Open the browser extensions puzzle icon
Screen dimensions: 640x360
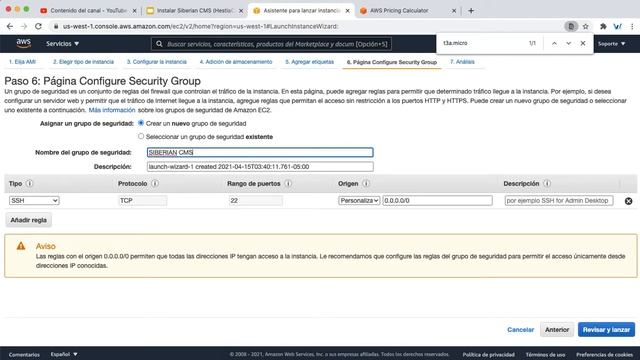603,26
